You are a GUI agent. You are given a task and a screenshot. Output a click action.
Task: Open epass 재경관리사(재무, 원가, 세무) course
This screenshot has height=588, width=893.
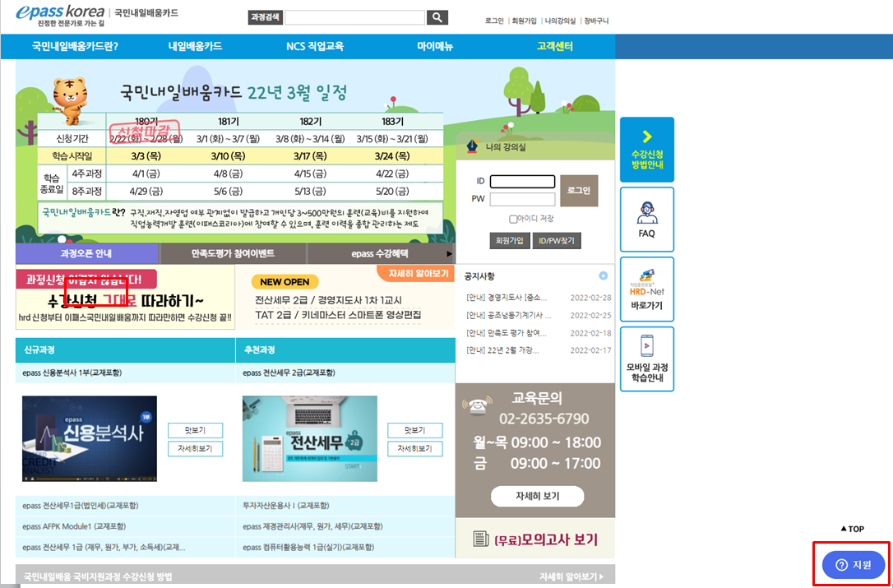[312, 525]
